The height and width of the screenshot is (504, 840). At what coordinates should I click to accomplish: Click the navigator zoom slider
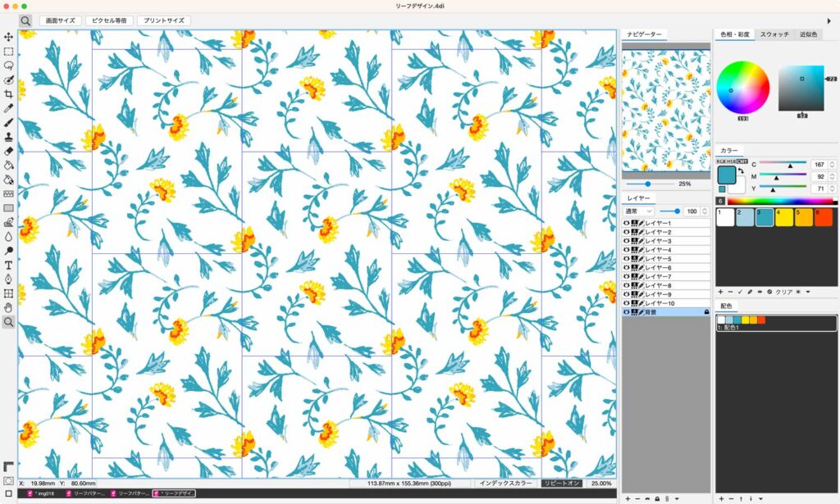[651, 184]
